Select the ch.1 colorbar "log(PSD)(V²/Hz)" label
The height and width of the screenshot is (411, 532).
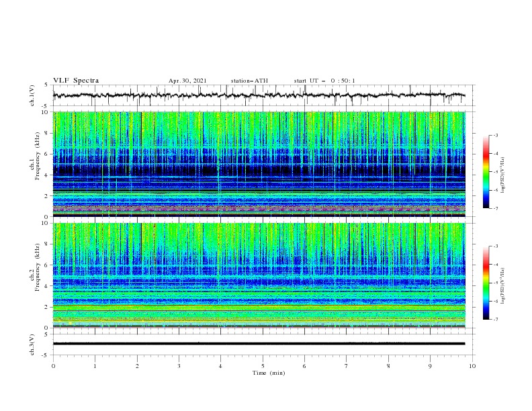point(503,175)
